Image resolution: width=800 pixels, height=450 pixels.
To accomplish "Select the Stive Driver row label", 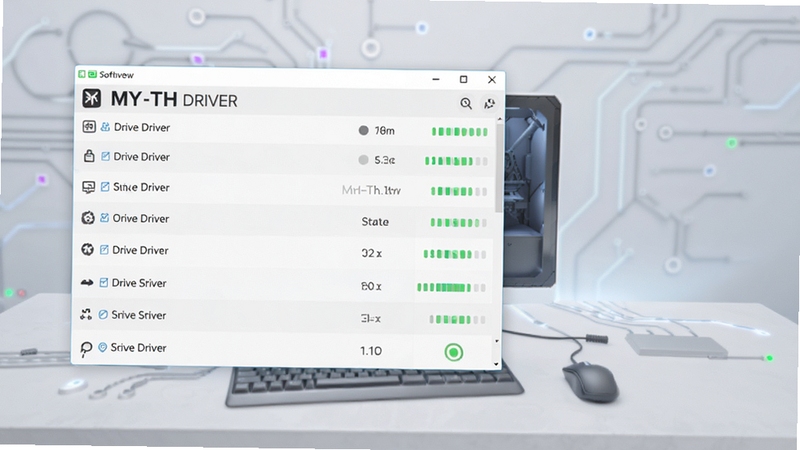I will click(141, 187).
